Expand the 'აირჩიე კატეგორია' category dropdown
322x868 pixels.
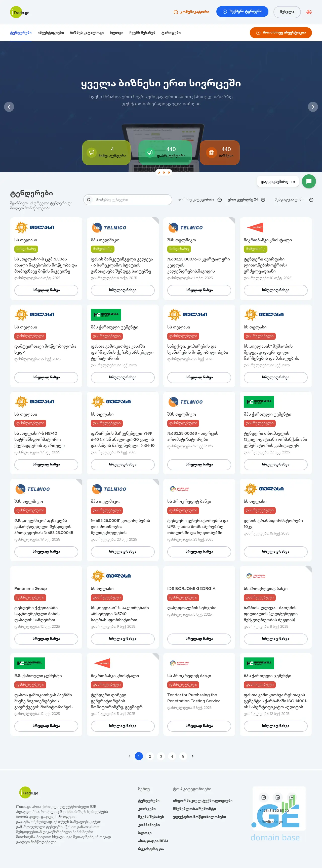[200, 199]
